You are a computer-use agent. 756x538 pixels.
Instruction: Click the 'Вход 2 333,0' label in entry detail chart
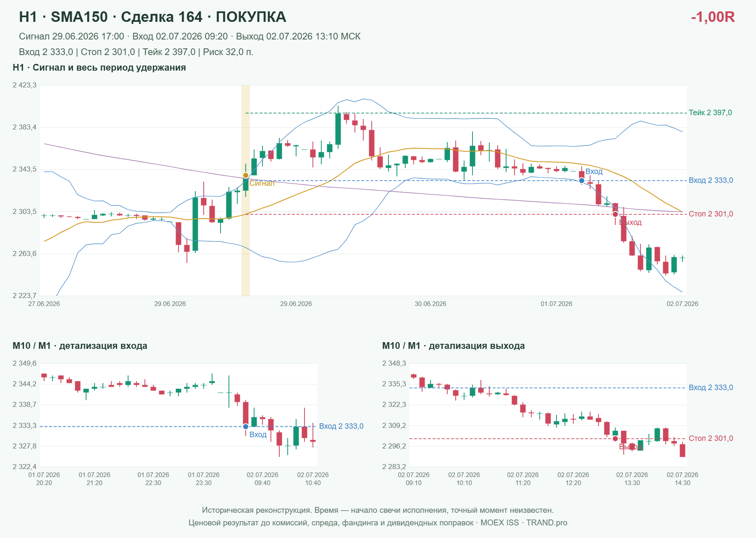[x=341, y=426]
